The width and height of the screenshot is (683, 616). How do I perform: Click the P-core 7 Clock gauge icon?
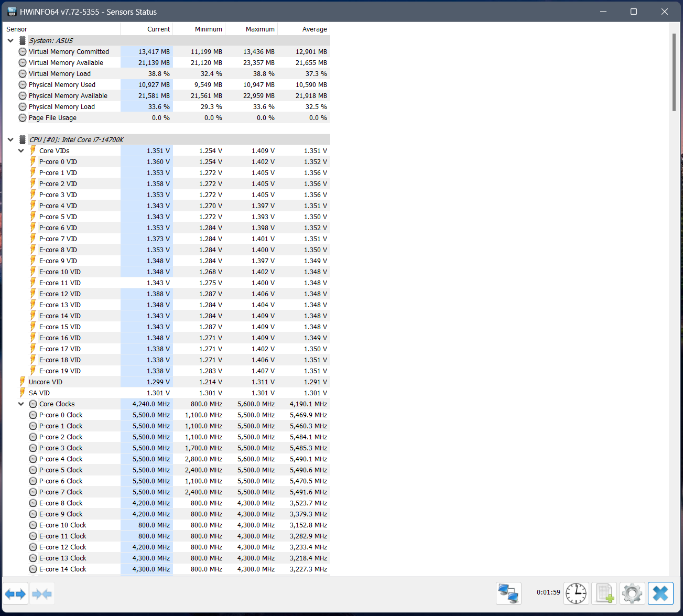click(x=33, y=492)
